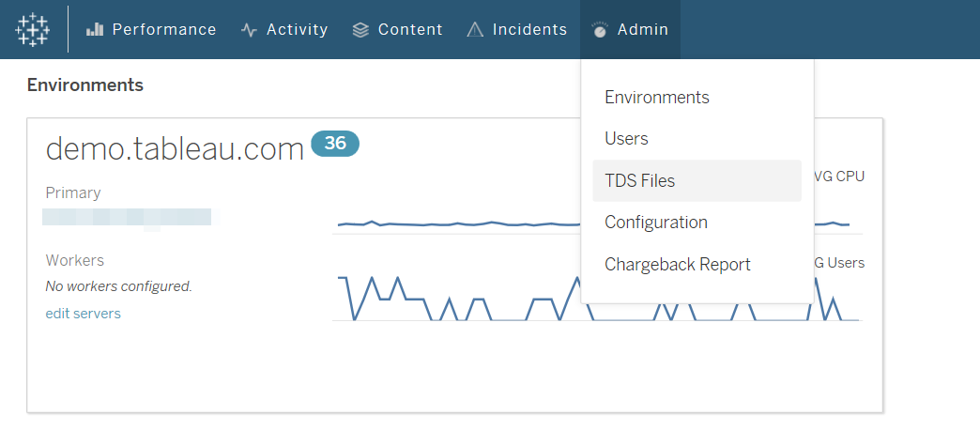
Task: Open the Chargeback Report menu item
Action: 697,264
